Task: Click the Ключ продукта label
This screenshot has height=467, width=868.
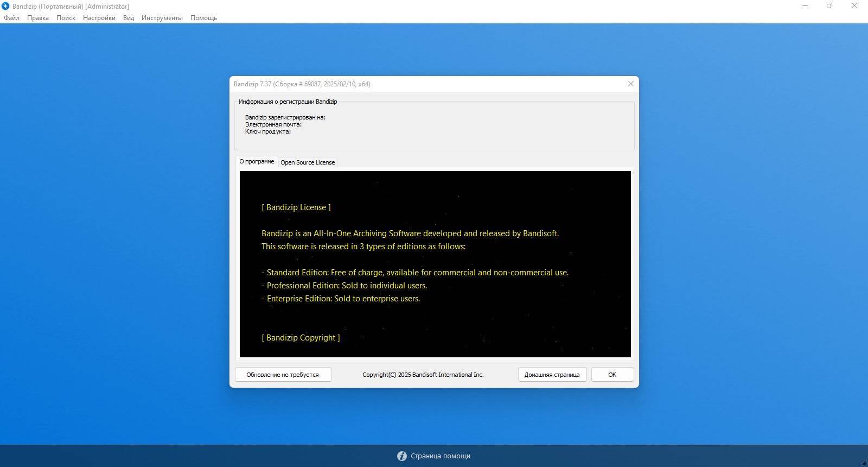Action: 268,131
